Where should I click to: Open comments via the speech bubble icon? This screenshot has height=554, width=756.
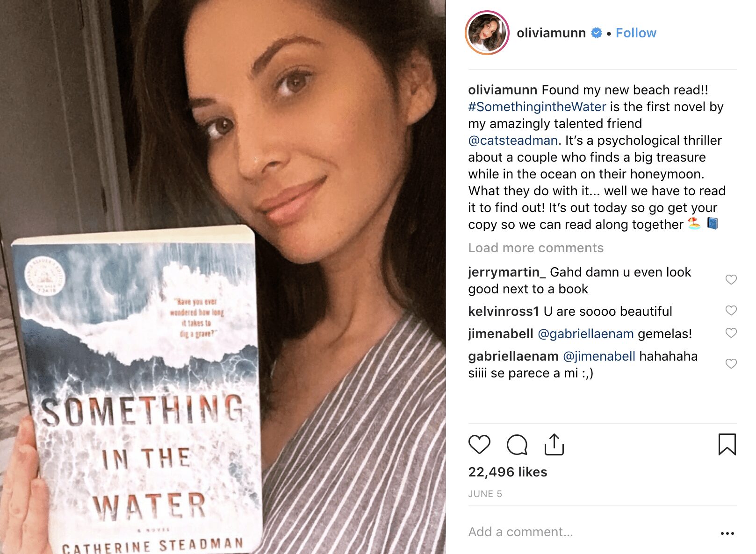tap(517, 444)
